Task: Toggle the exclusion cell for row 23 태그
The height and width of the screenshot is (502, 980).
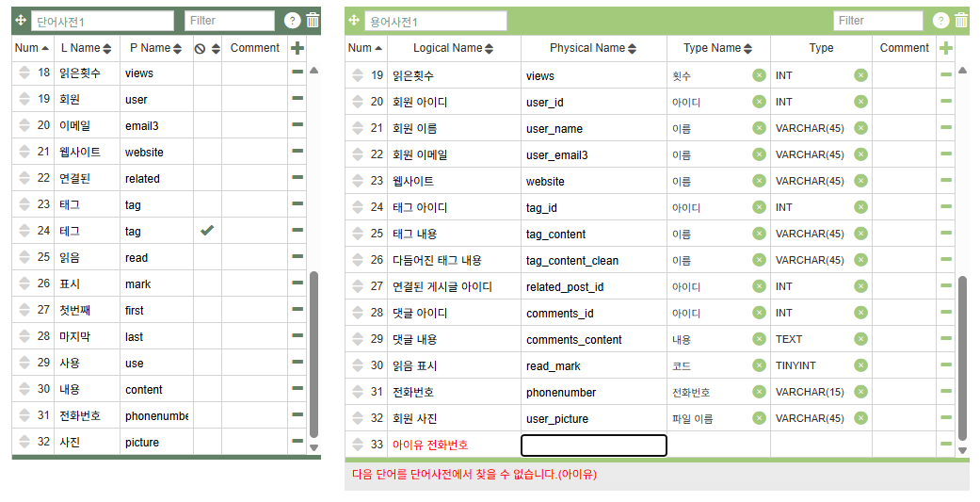Action: [206, 204]
